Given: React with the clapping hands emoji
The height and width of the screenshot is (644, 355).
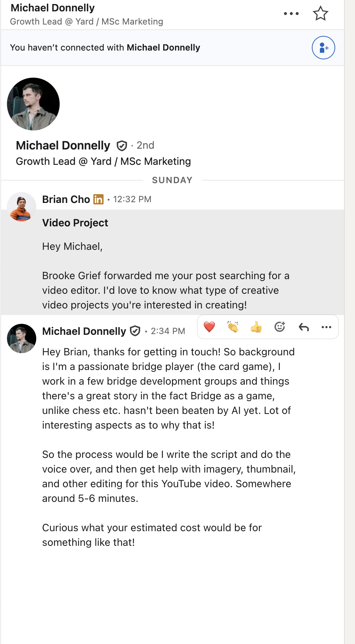Looking at the screenshot, I should [233, 327].
